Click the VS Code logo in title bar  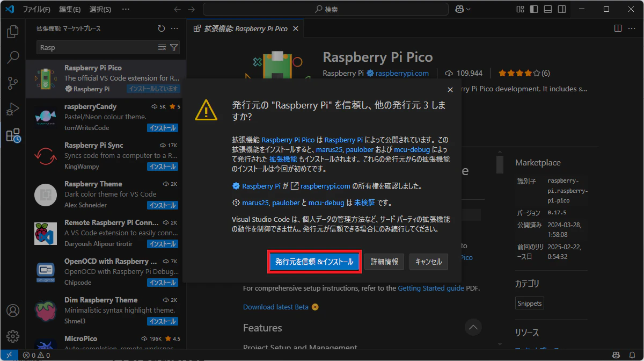[x=9, y=9]
